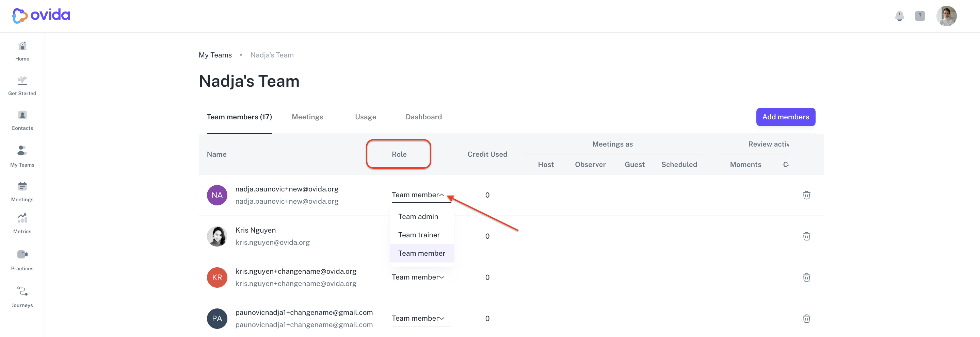Screen dimensions: 980x337
Task: Open the user profile avatar menu
Action: pyautogui.click(x=946, y=16)
